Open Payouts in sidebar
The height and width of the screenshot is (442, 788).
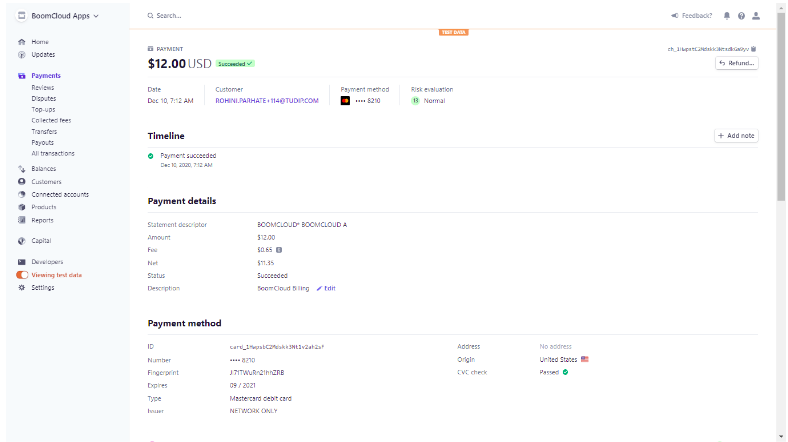pyautogui.click(x=43, y=143)
